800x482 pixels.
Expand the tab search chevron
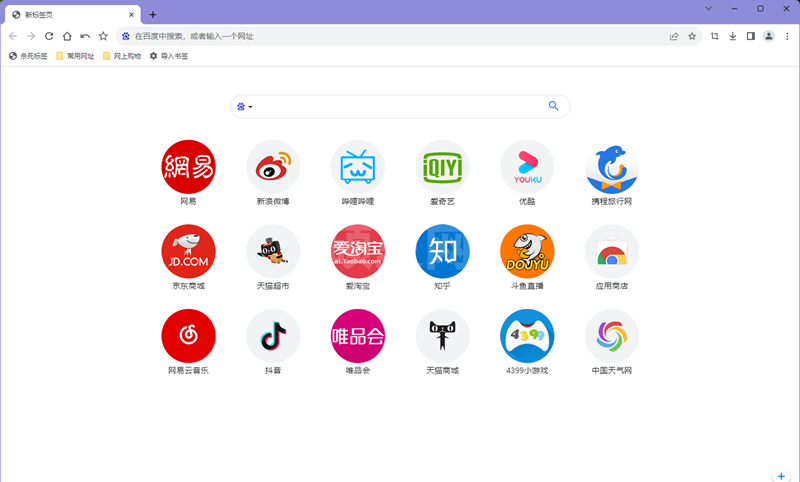(709, 8)
